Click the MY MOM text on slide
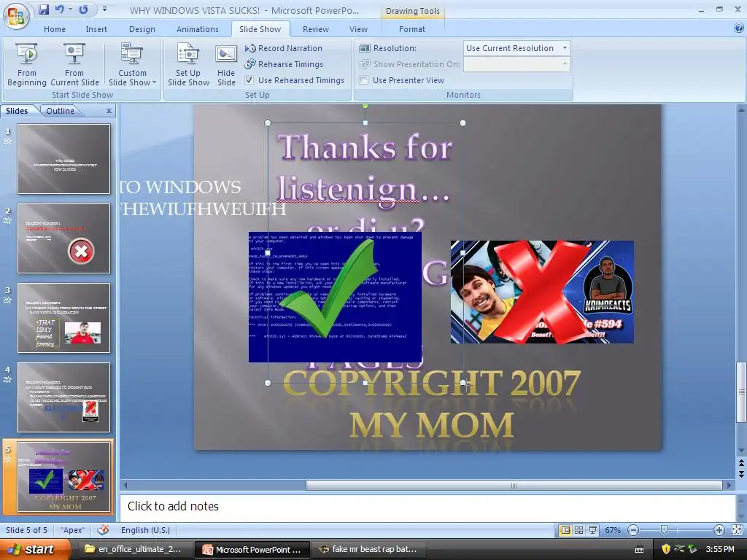 [x=431, y=425]
